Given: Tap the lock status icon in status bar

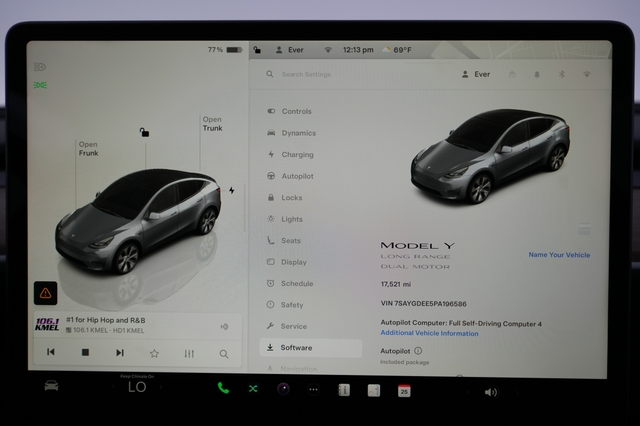Looking at the screenshot, I should [257, 50].
